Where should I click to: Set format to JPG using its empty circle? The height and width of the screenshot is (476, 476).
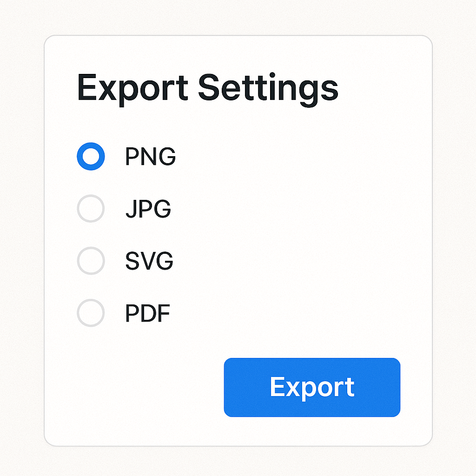pyautogui.click(x=91, y=209)
